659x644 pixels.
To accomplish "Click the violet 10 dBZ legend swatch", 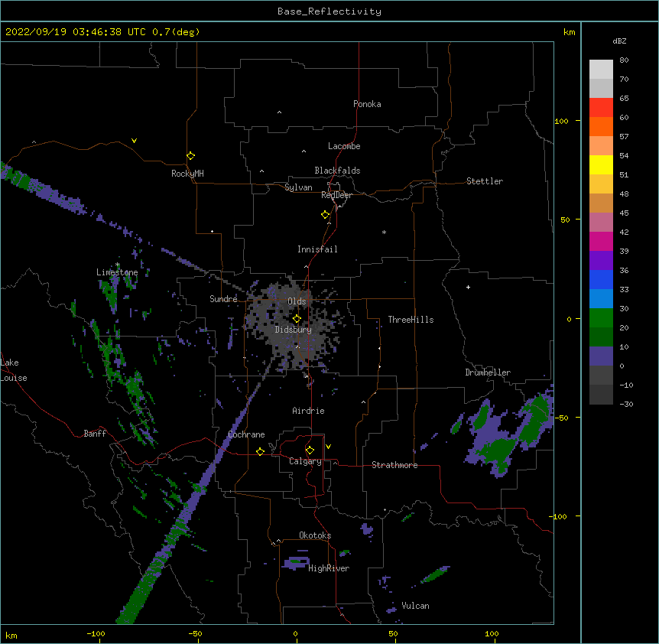I will 601,356.
